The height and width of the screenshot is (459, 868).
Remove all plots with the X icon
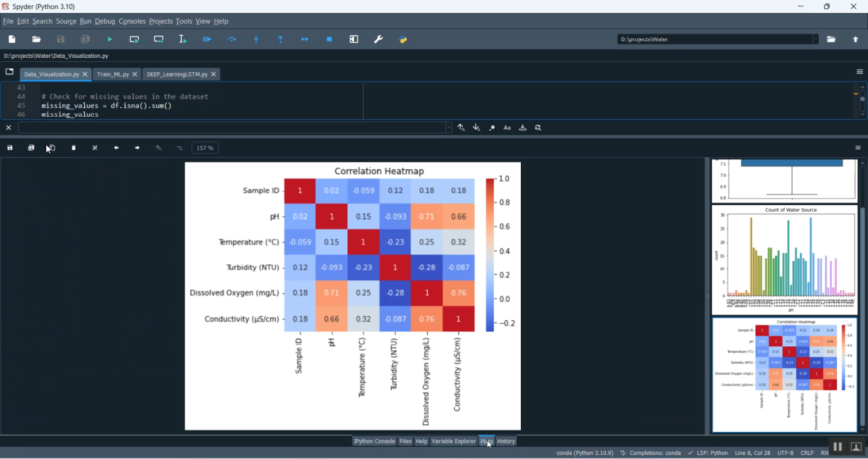pos(94,148)
